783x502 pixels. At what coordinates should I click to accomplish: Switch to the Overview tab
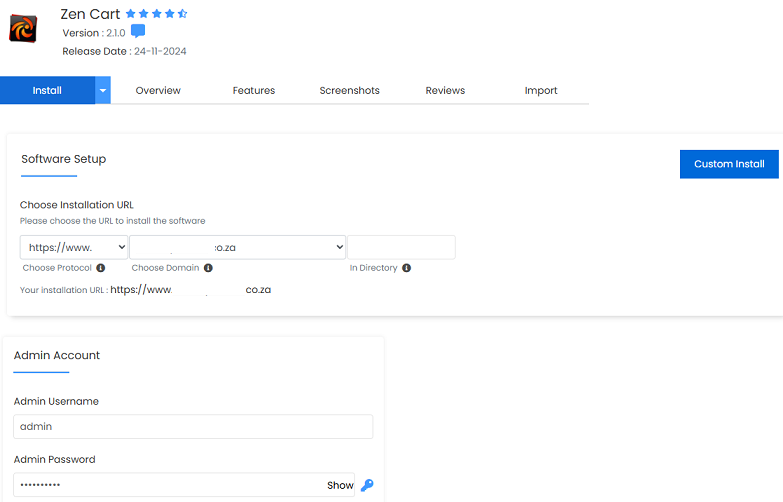click(x=158, y=90)
